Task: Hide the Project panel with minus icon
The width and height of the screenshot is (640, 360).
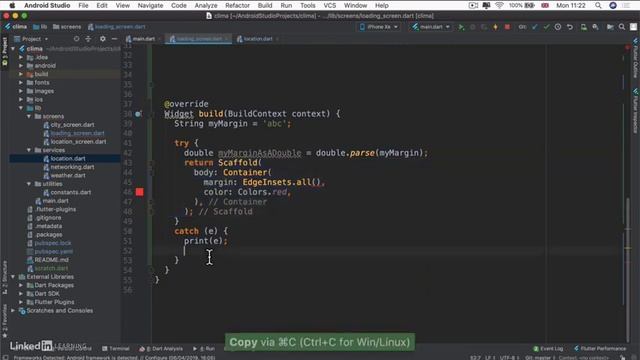Action: 114,39
